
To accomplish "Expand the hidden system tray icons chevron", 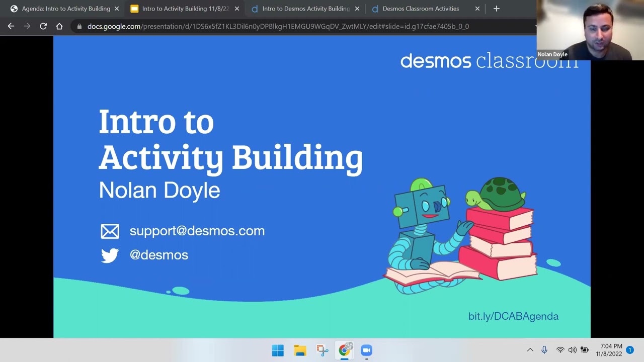I will click(x=530, y=350).
